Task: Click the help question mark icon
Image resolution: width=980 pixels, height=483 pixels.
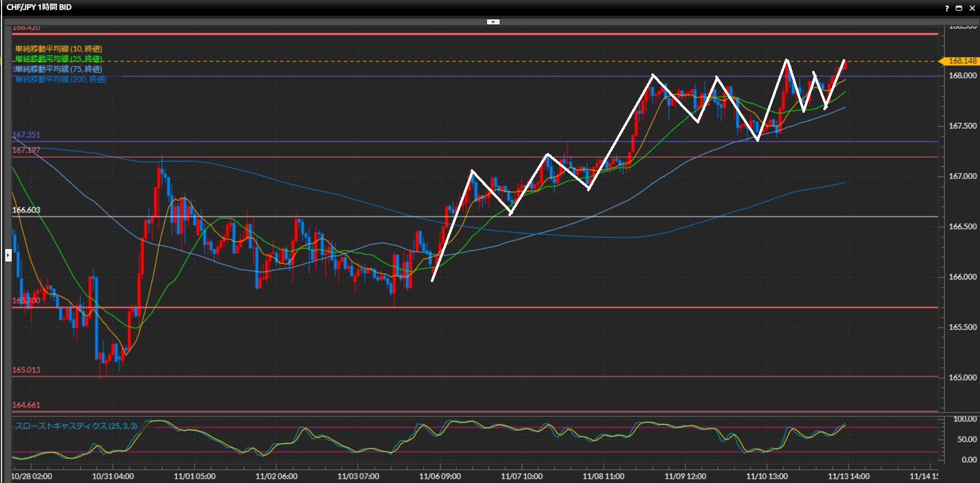Action: pyautogui.click(x=947, y=8)
